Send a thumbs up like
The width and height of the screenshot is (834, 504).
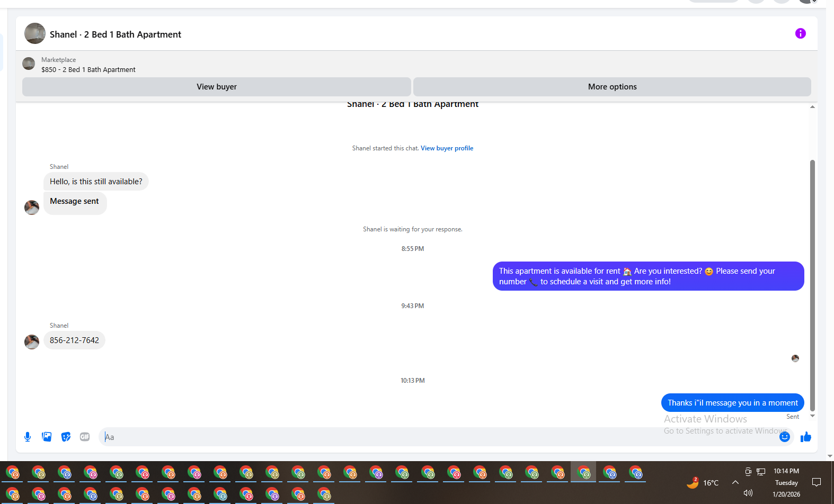806,437
